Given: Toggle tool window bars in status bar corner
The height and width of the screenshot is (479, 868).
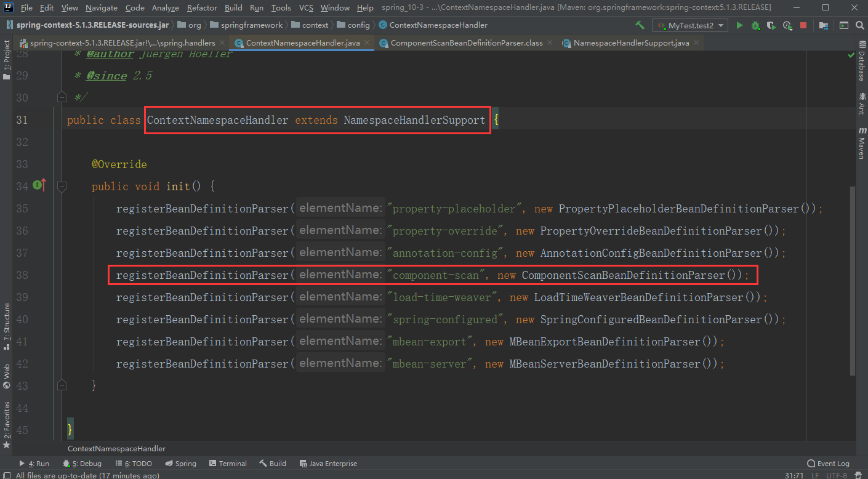Looking at the screenshot, I should point(6,475).
